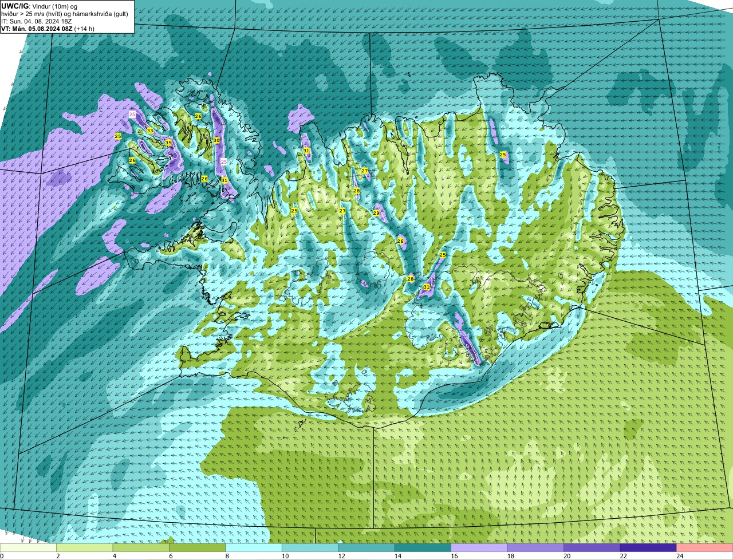Screen dimensions: 733x560
Task: Click the pale yellow 0–2 m/s legend swatch
Action: point(29,548)
